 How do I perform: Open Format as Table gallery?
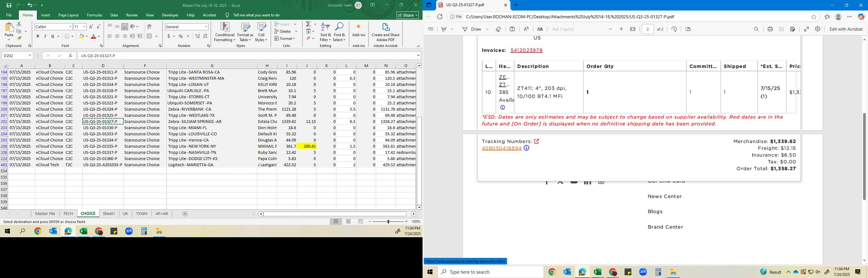[x=245, y=32]
